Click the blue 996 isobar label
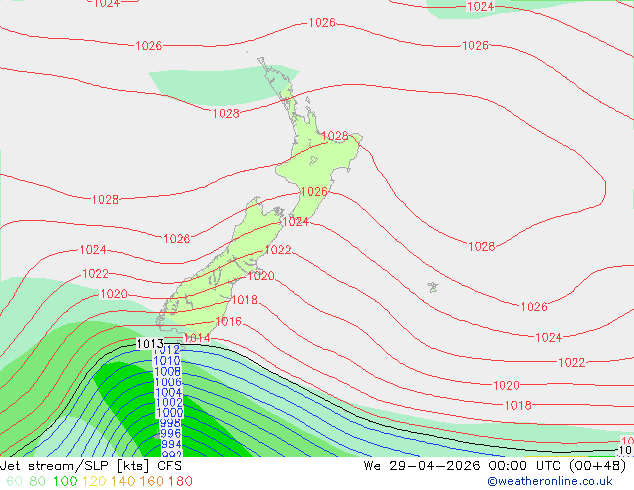This screenshot has height=490, width=634. [x=171, y=434]
